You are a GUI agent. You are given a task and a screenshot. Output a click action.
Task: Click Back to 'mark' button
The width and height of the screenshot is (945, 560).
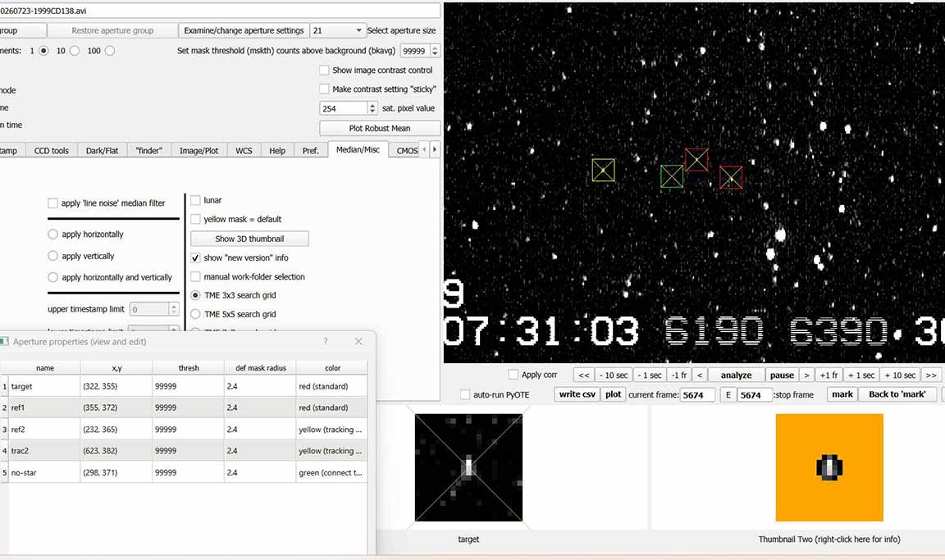pyautogui.click(x=897, y=394)
